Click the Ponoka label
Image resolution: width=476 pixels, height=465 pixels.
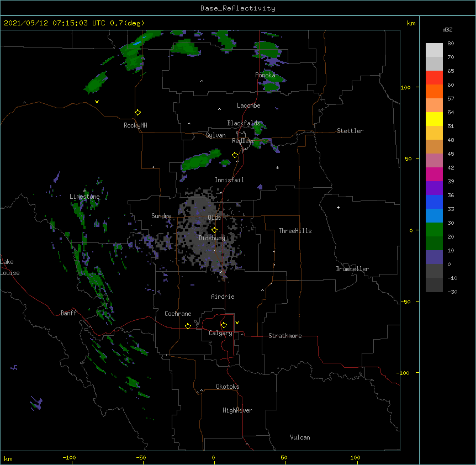(265, 75)
